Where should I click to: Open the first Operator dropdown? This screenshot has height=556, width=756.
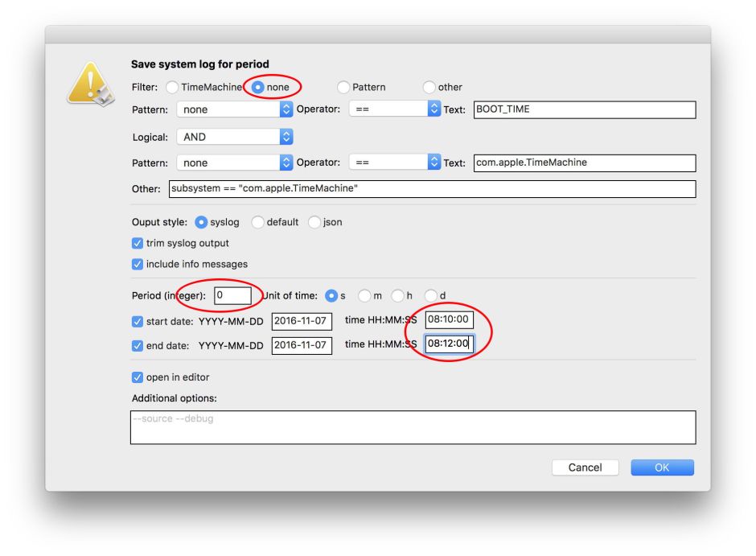pos(395,109)
